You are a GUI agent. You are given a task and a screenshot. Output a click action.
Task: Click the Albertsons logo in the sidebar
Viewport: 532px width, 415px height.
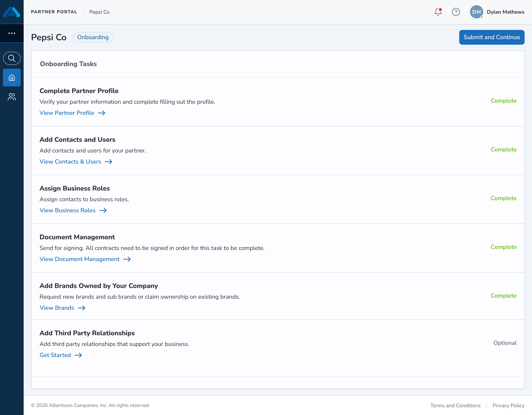12,12
